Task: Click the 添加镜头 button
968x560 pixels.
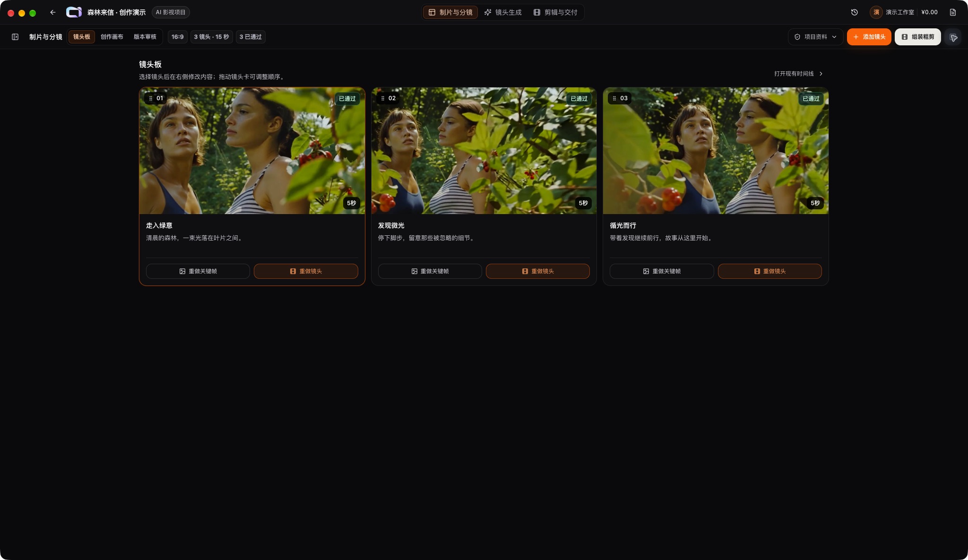Action: [869, 37]
